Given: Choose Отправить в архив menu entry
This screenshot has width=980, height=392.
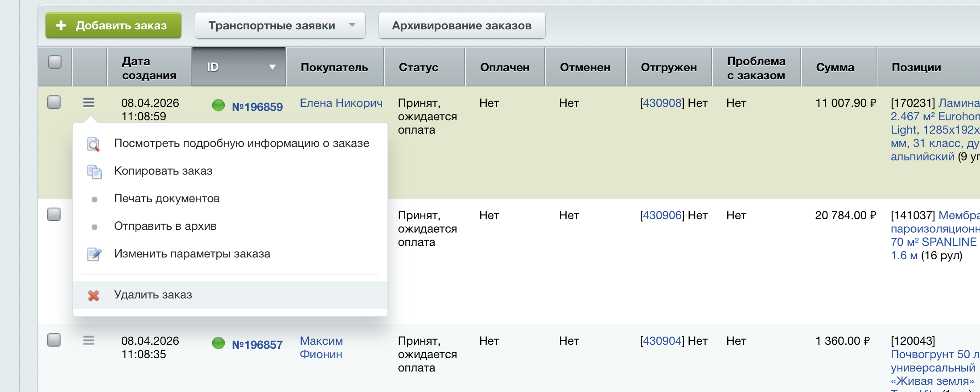Looking at the screenshot, I should (x=165, y=226).
